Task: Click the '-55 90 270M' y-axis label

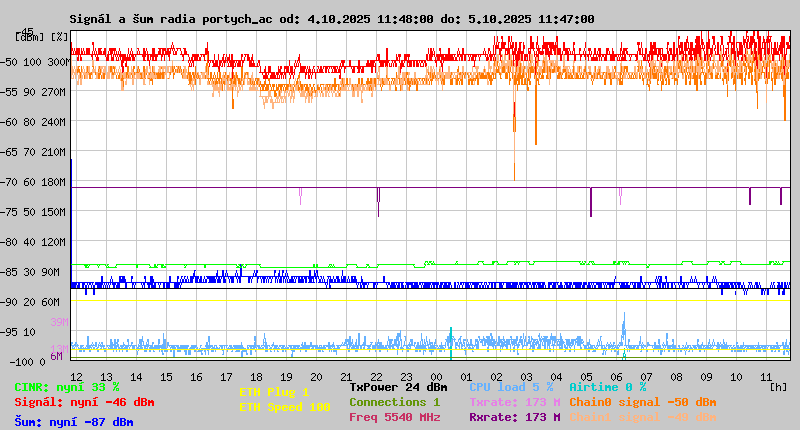Action: point(35,92)
